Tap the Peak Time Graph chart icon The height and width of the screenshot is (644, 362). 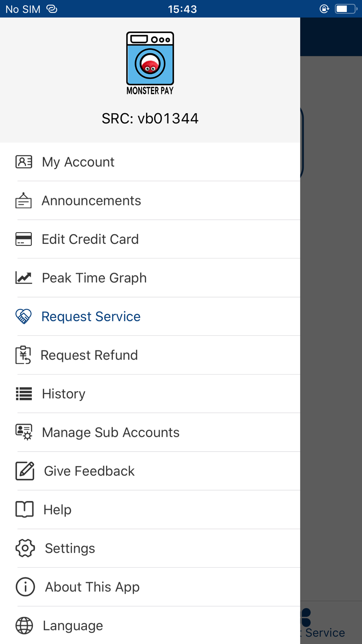[24, 278]
